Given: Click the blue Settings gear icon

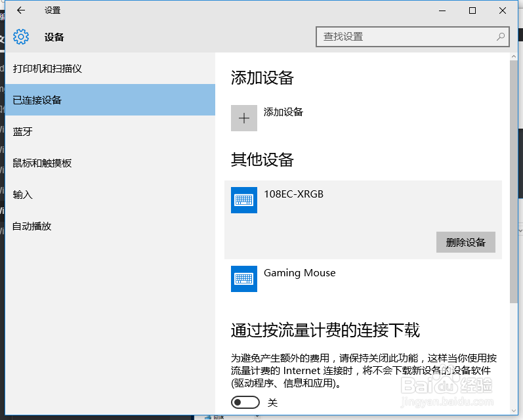Looking at the screenshot, I should tap(21, 37).
